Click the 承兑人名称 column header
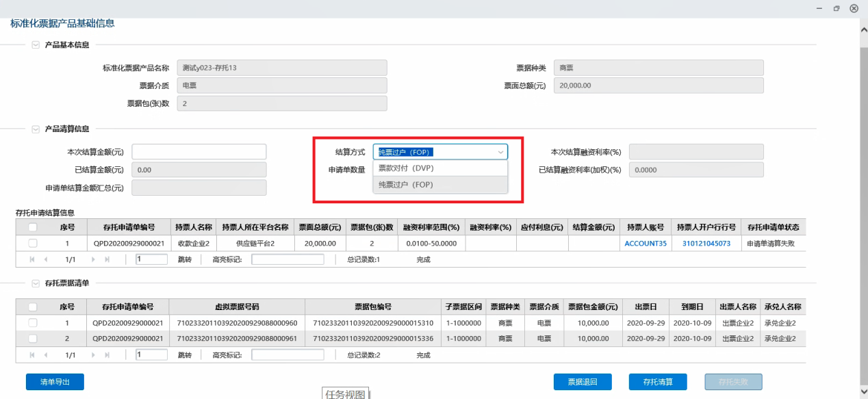The height and width of the screenshot is (399, 868). click(x=782, y=307)
